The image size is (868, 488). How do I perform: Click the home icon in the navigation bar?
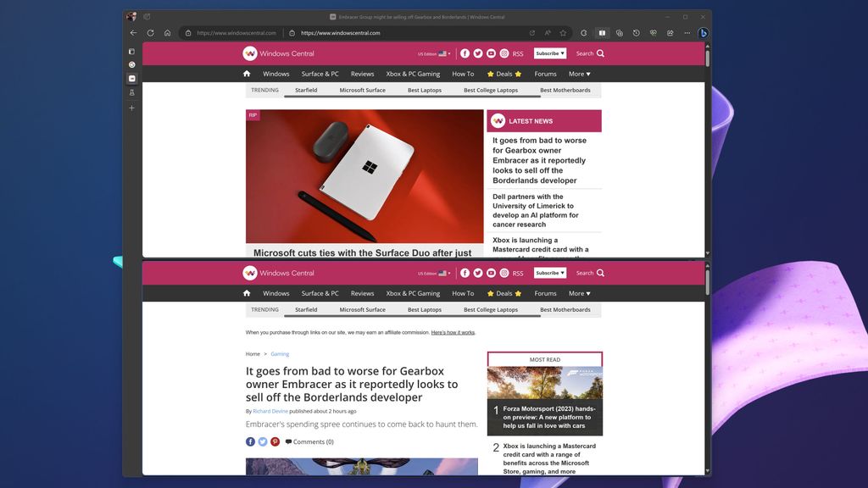[x=247, y=74]
